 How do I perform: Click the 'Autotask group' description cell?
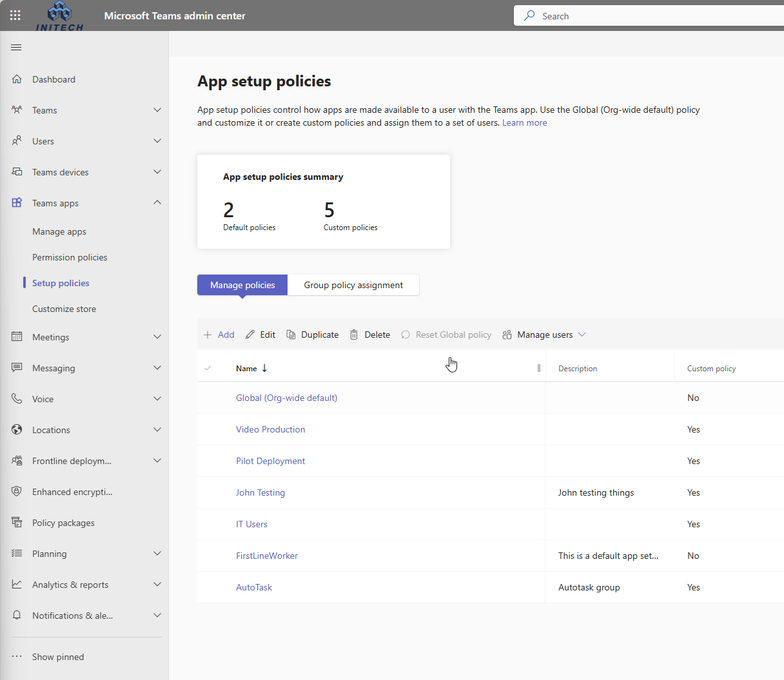coord(589,587)
